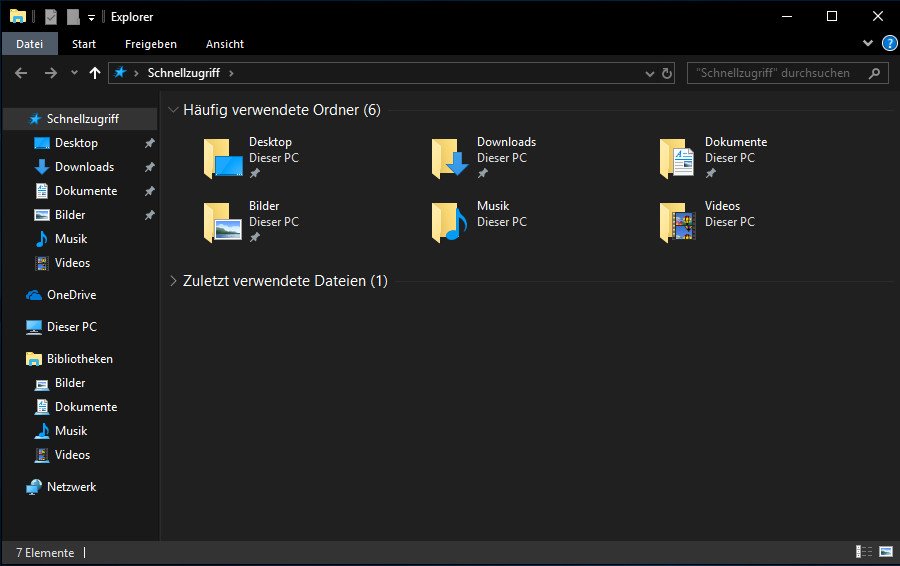Image resolution: width=900 pixels, height=566 pixels.
Task: Go up one folder level
Action: [95, 73]
